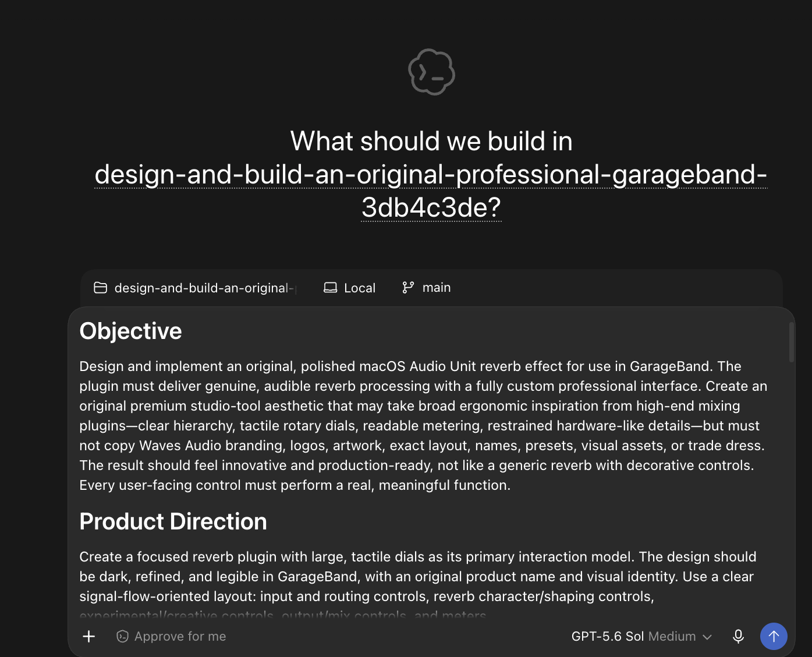This screenshot has height=657, width=812.
Task: Send the prompt with the blue arrow button
Action: [774, 636]
